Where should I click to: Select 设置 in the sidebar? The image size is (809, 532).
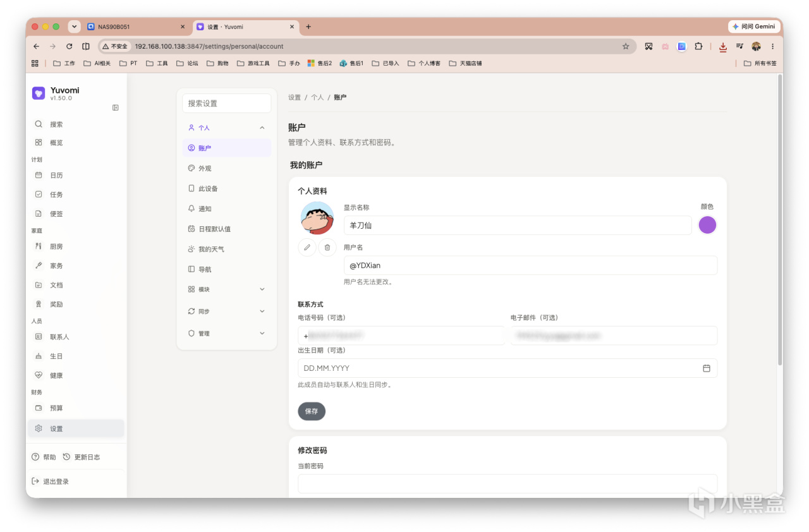tap(76, 428)
